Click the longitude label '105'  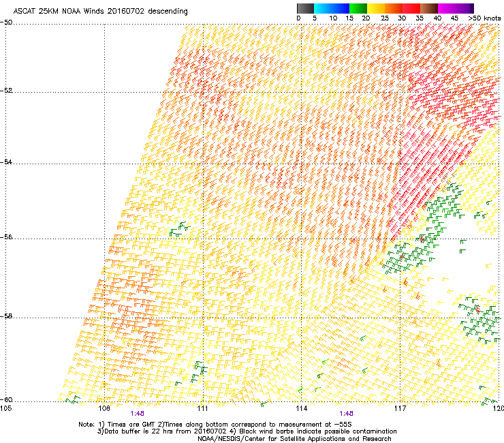click(x=5, y=408)
